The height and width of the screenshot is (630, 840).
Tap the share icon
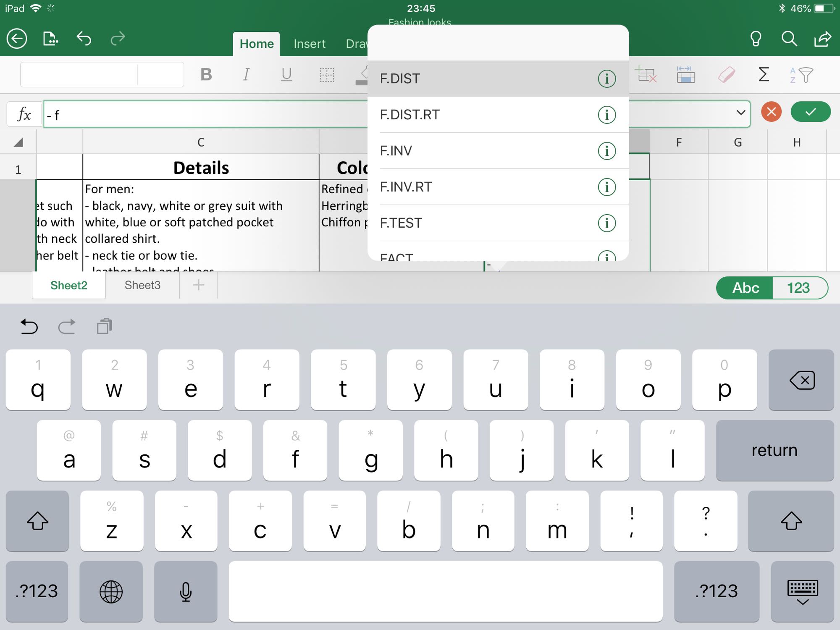(822, 39)
